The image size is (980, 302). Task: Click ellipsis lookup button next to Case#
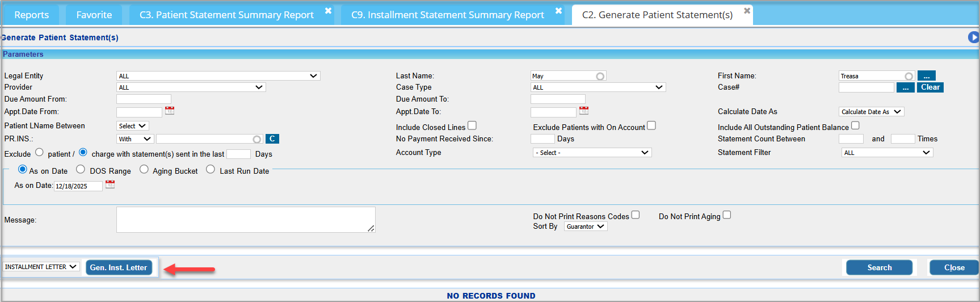905,87
